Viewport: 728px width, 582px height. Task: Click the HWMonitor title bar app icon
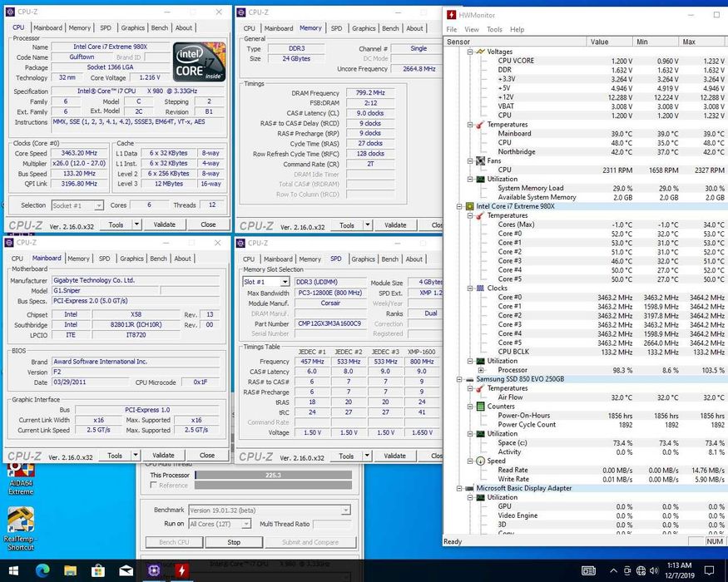451,15
